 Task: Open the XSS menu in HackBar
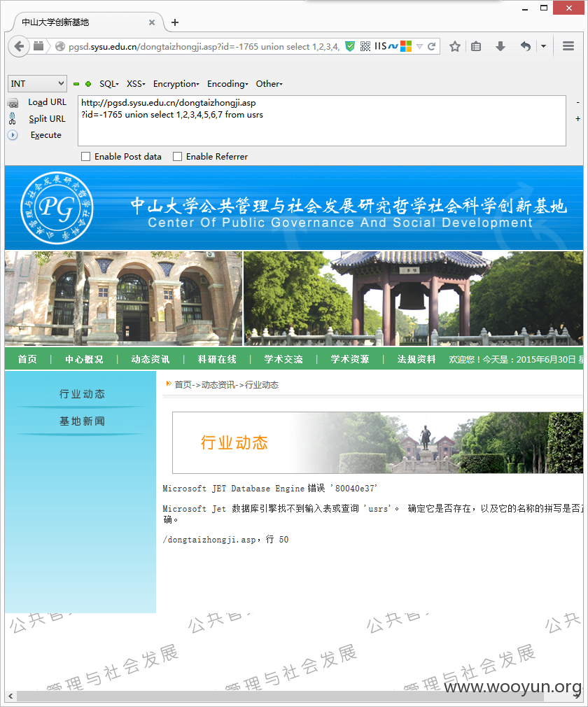point(136,84)
